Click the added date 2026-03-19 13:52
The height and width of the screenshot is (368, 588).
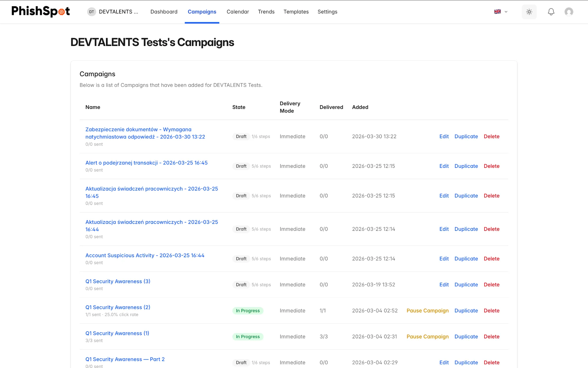pyautogui.click(x=374, y=284)
